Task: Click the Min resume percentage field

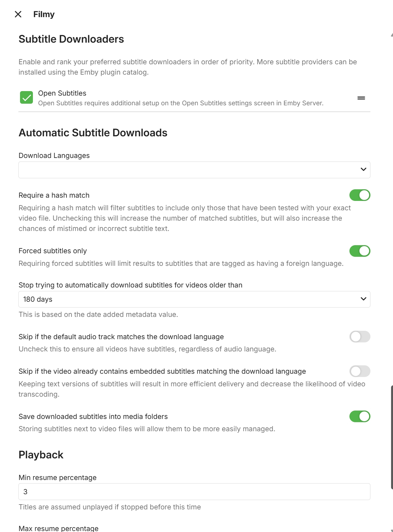Action: tap(194, 492)
